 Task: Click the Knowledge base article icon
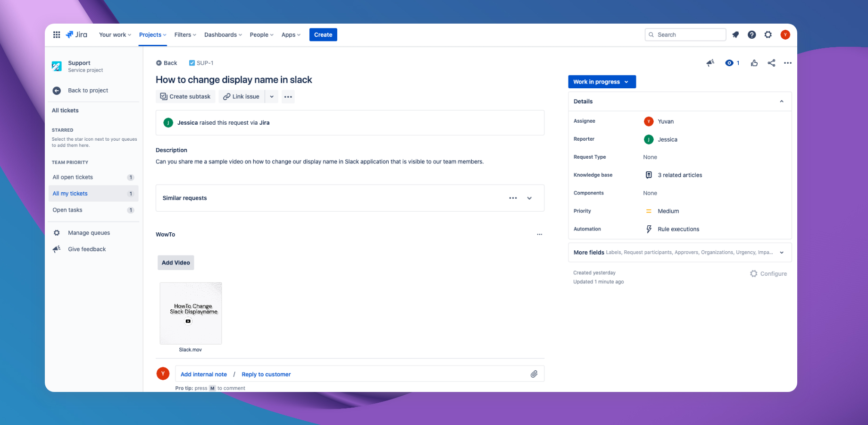(x=649, y=175)
